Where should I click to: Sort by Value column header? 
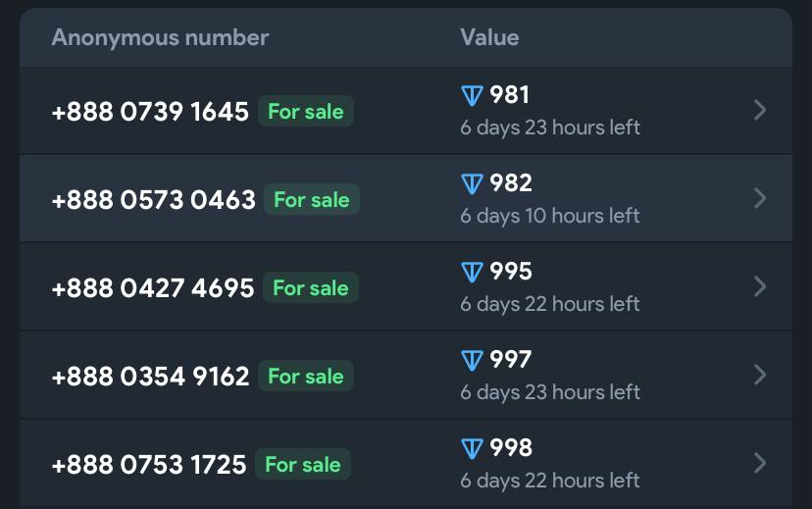coord(489,38)
